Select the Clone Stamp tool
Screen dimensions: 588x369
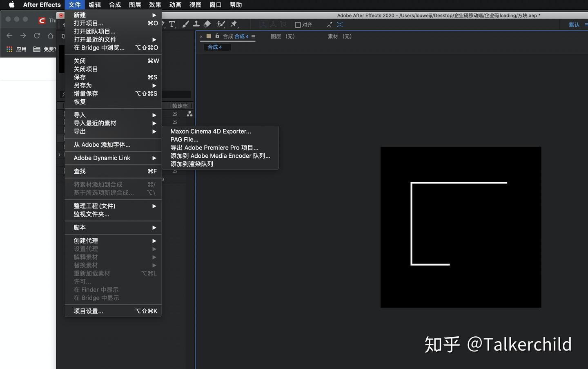click(196, 25)
